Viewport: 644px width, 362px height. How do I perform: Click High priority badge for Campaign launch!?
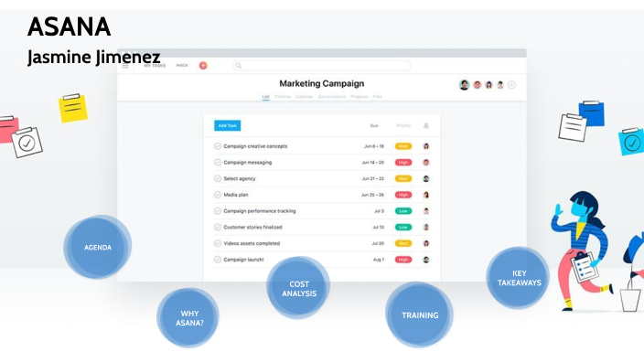pos(403,260)
